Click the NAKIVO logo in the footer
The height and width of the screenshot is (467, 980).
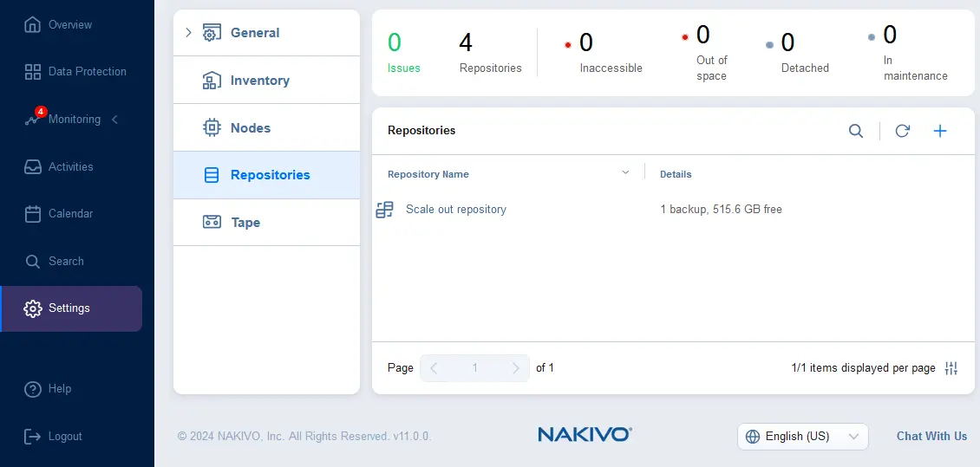(585, 435)
